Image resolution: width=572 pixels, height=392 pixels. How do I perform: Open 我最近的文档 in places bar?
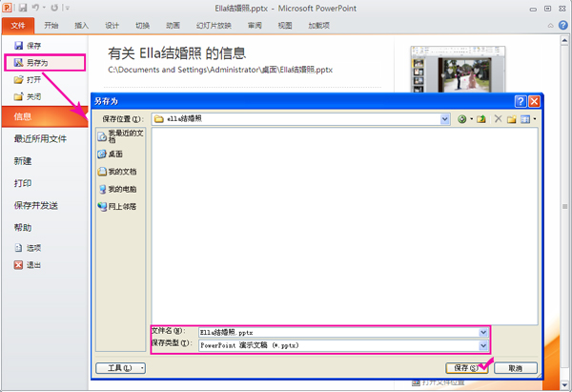pyautogui.click(x=120, y=136)
